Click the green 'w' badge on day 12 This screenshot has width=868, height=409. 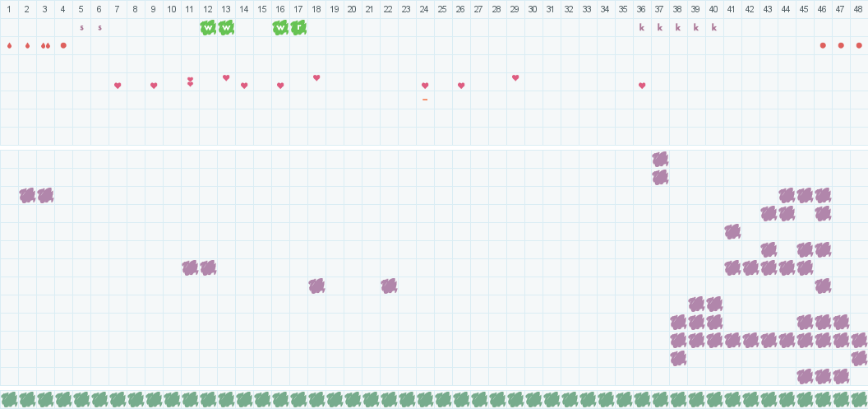pyautogui.click(x=208, y=28)
